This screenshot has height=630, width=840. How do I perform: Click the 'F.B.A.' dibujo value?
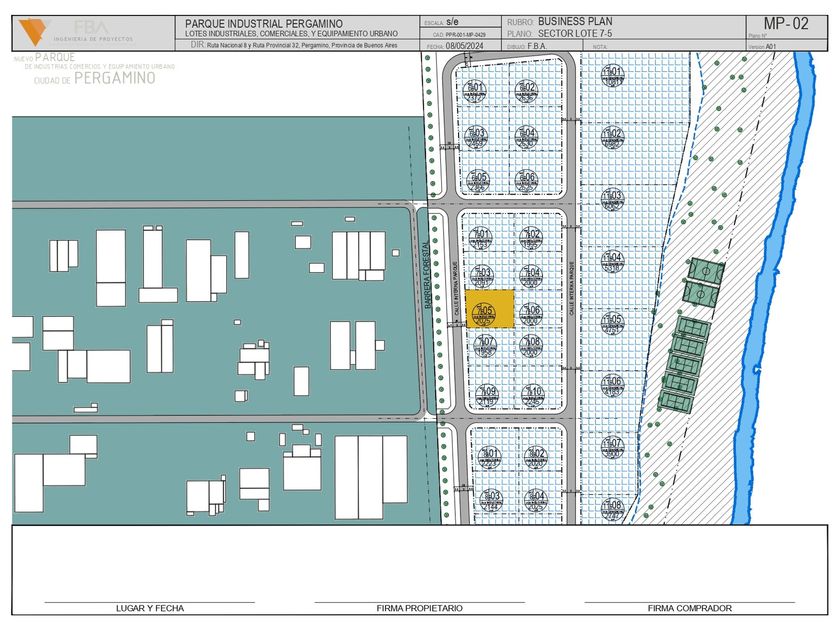click(537, 46)
